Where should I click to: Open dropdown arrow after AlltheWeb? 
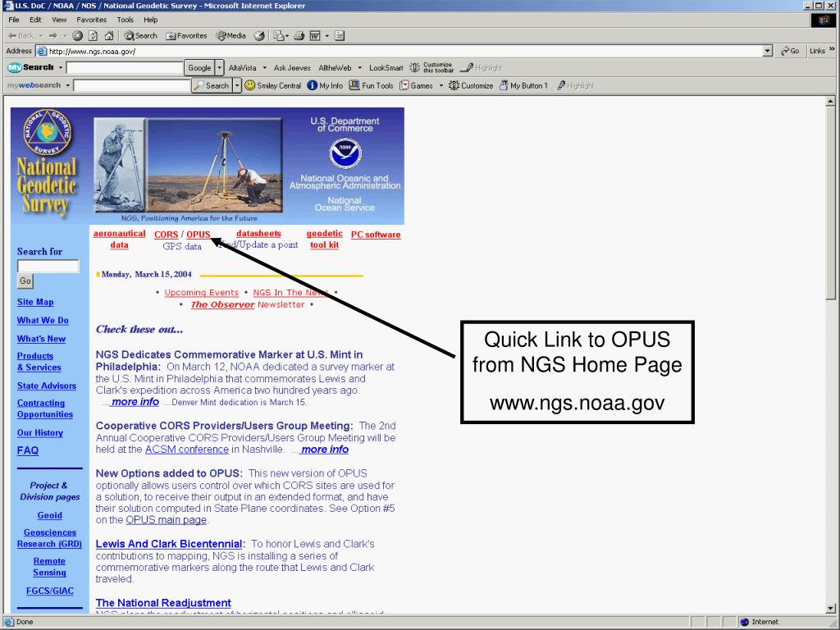[x=360, y=68]
